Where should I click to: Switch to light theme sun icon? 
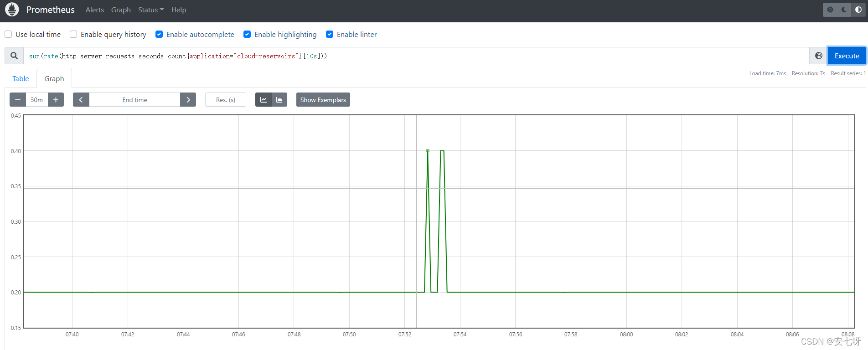(x=830, y=10)
